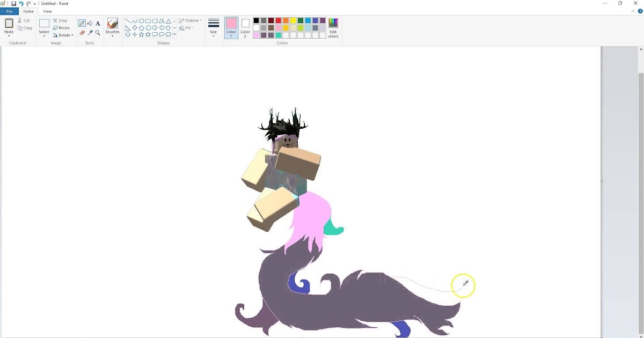Click the Paste clipboard icon

(9, 23)
